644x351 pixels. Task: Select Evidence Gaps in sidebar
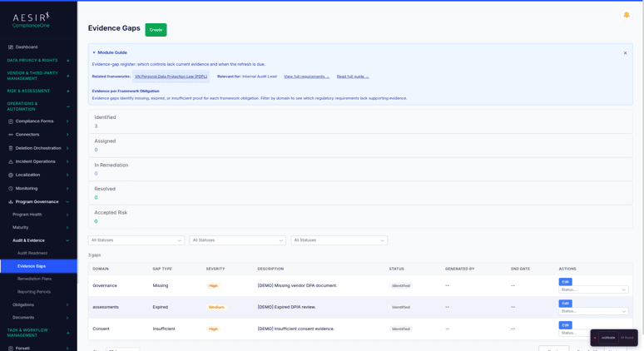tap(38, 266)
